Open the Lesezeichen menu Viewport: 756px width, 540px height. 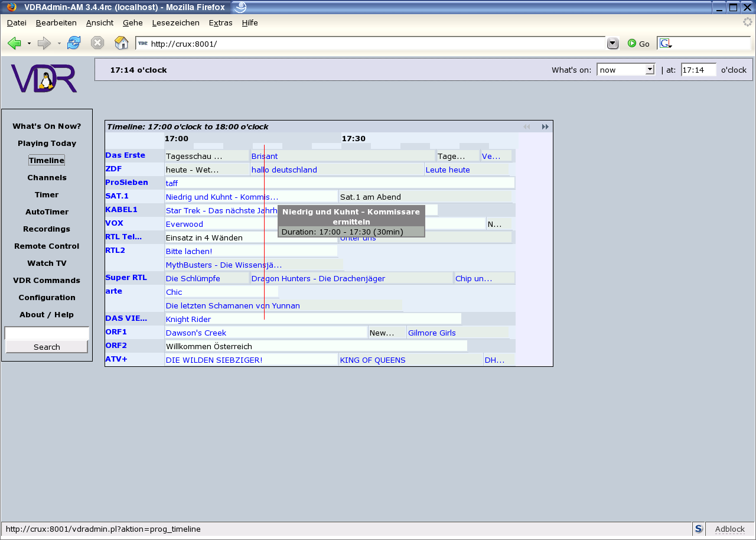[175, 23]
